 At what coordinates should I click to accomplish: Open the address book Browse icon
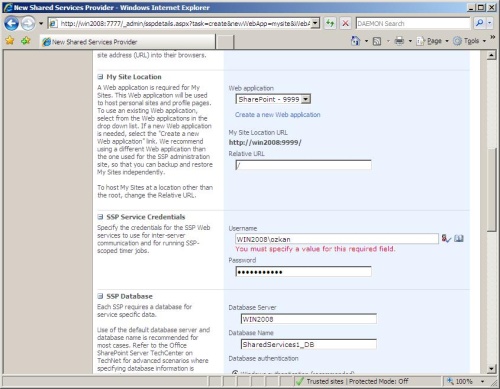point(459,238)
